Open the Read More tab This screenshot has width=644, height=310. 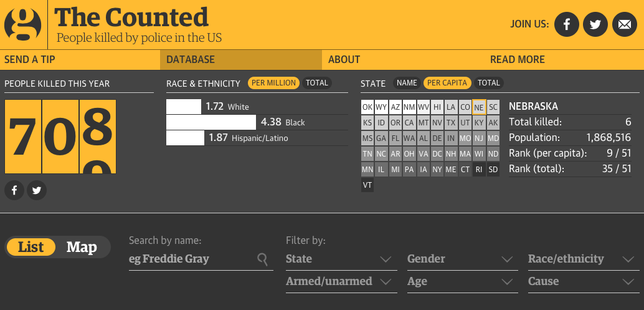(x=564, y=60)
